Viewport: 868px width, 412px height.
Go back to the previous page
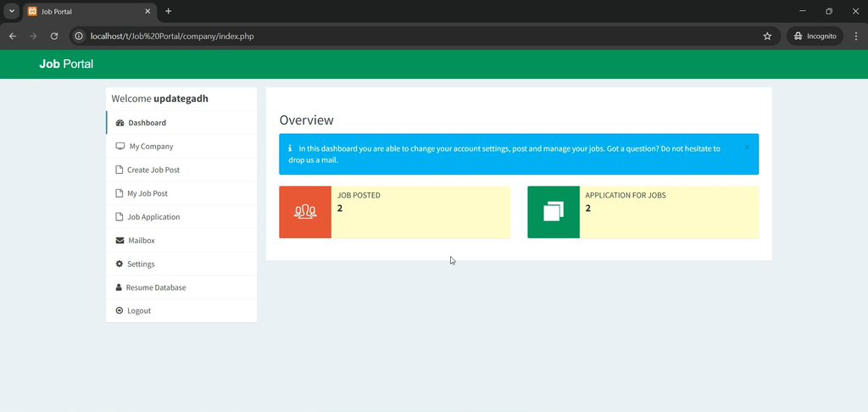13,36
